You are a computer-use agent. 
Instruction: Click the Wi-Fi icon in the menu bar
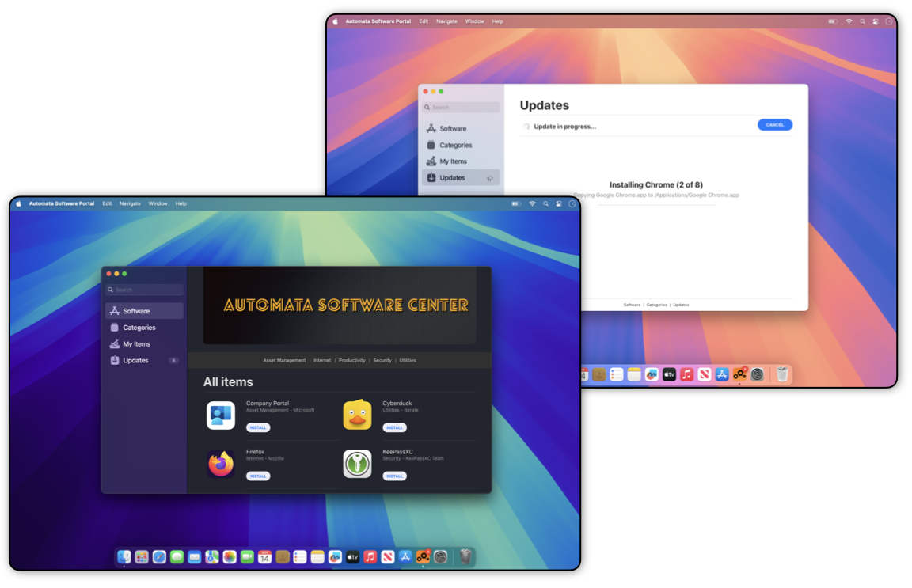click(x=532, y=203)
